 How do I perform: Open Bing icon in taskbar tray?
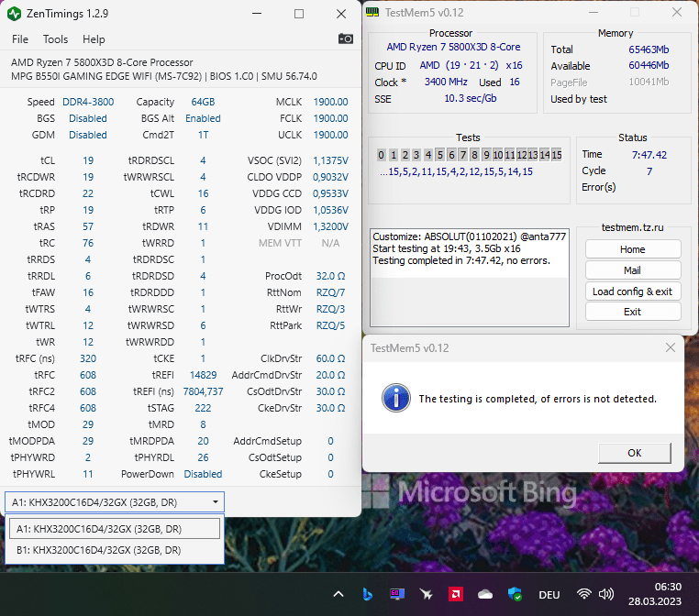(x=367, y=594)
